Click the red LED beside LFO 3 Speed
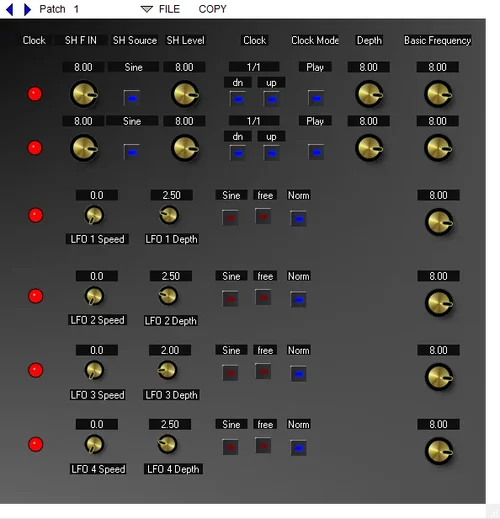Viewport: 500px width, 519px height. pyautogui.click(x=35, y=370)
